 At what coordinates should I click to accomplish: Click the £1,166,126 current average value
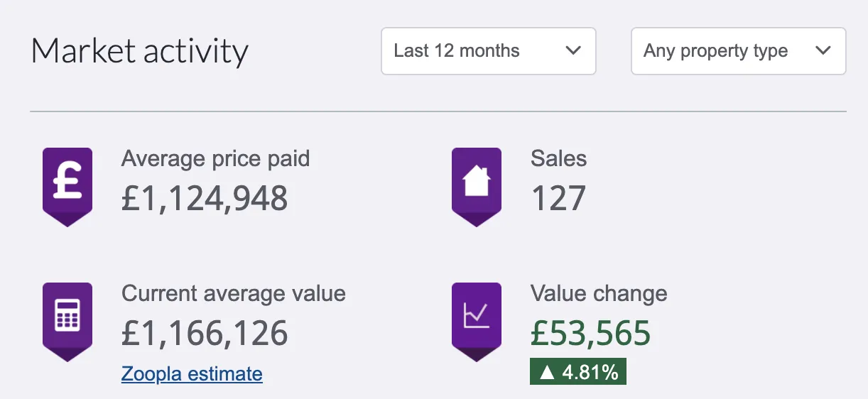(205, 334)
